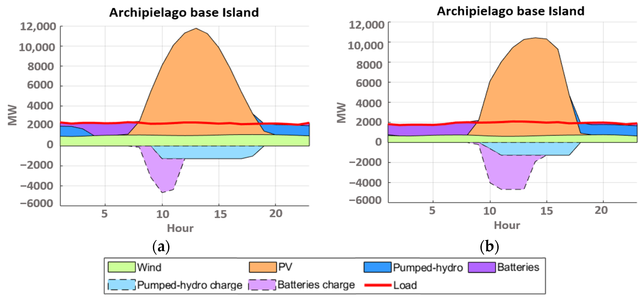644x301 pixels.
Task: Click the Pumped-hydro charge legend text
Action: point(190,285)
